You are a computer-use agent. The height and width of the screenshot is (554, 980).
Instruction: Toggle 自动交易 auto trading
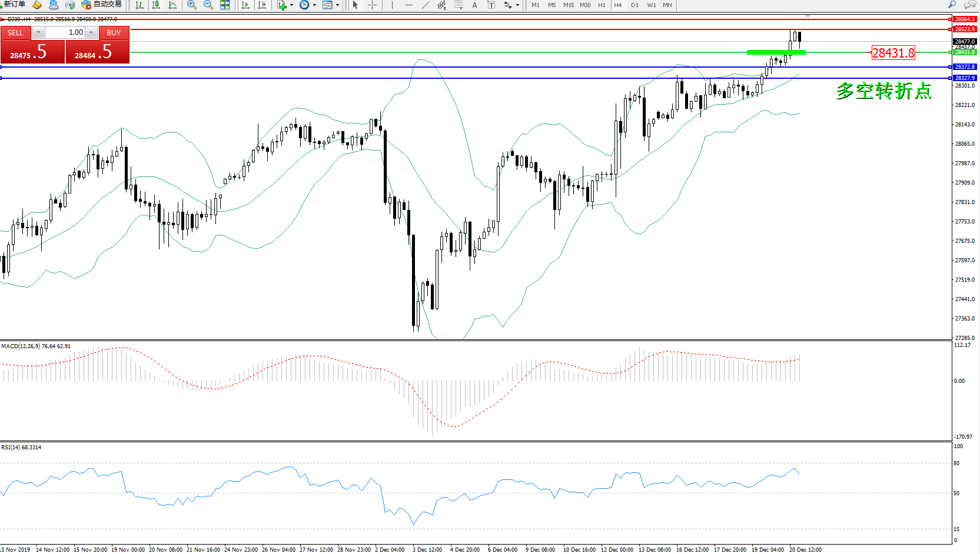pyautogui.click(x=102, y=5)
